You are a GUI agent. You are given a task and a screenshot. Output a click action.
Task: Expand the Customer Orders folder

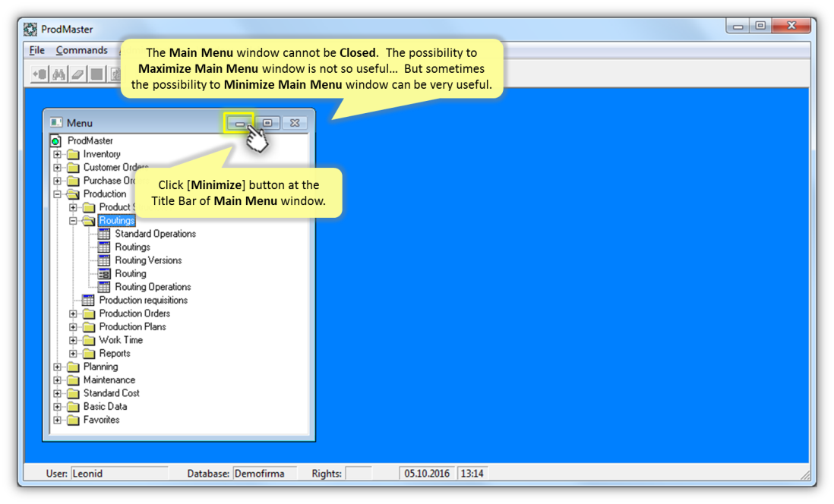58,168
